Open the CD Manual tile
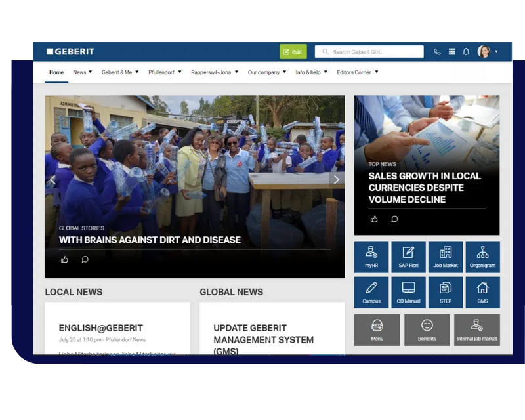 pyautogui.click(x=408, y=292)
